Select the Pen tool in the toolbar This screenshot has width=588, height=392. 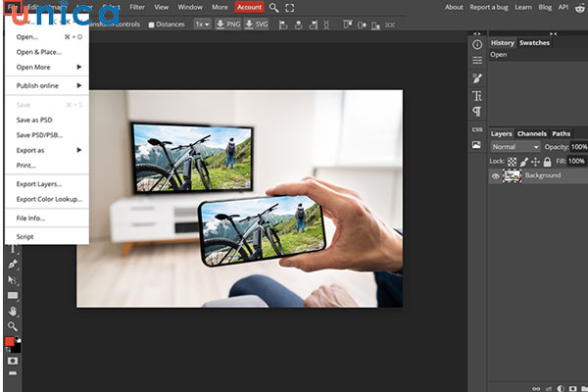(13, 264)
